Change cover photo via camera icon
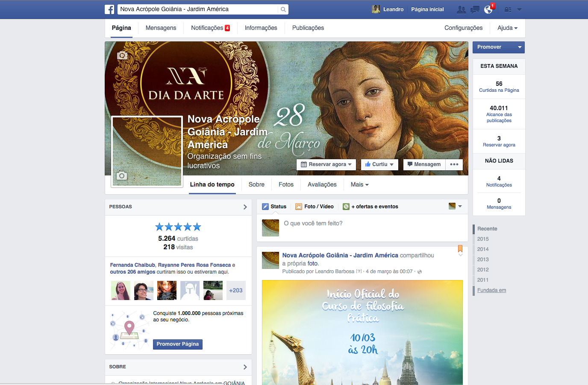588x385 pixels. tap(122, 55)
